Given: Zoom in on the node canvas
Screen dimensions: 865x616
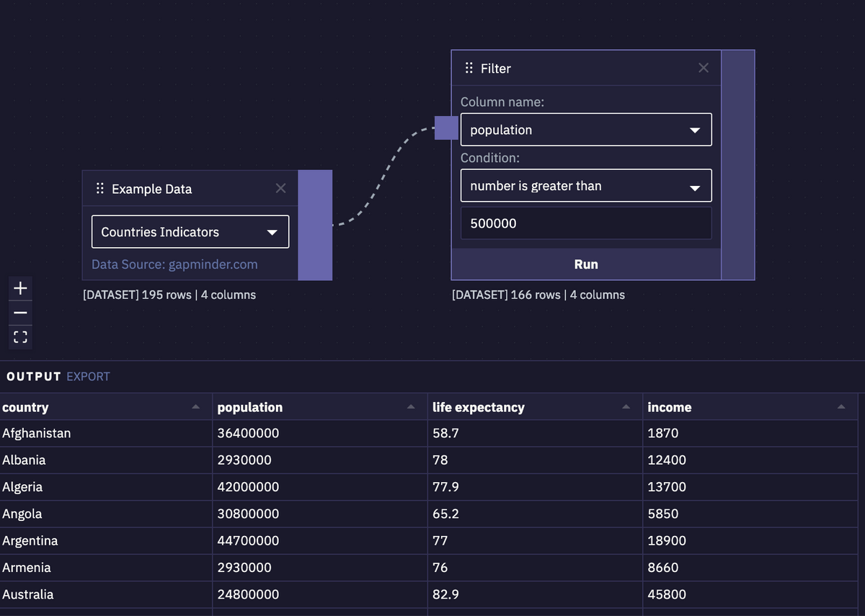Looking at the screenshot, I should coord(20,287).
